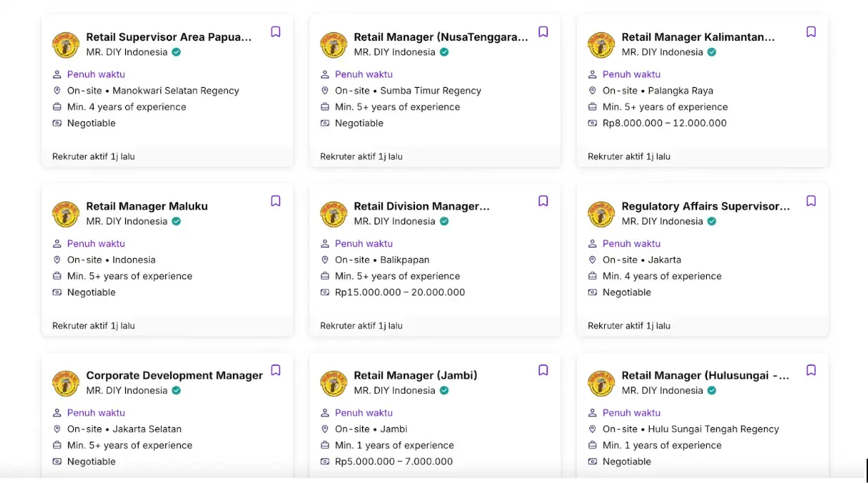This screenshot has height=484, width=868.
Task: Click MR. DIY Indonesia name under Regulatory Affairs Supervisor
Action: tap(663, 221)
